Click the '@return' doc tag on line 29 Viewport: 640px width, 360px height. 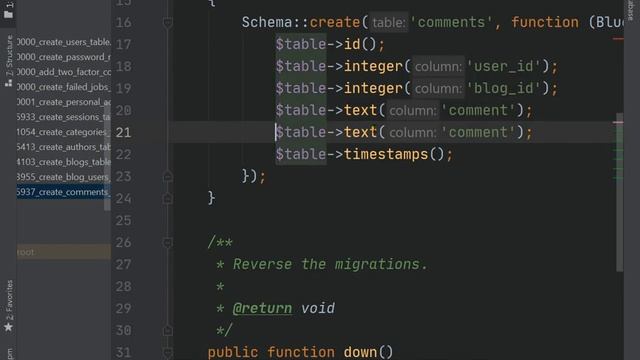[262, 308]
